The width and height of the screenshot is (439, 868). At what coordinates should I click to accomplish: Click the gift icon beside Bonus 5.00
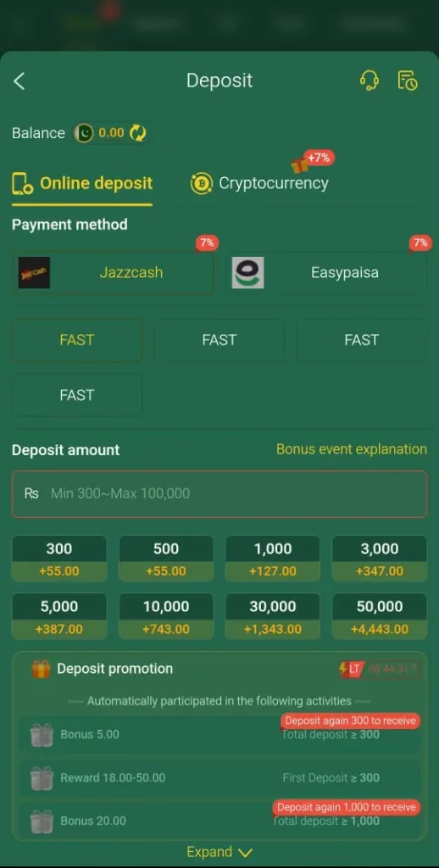42,735
